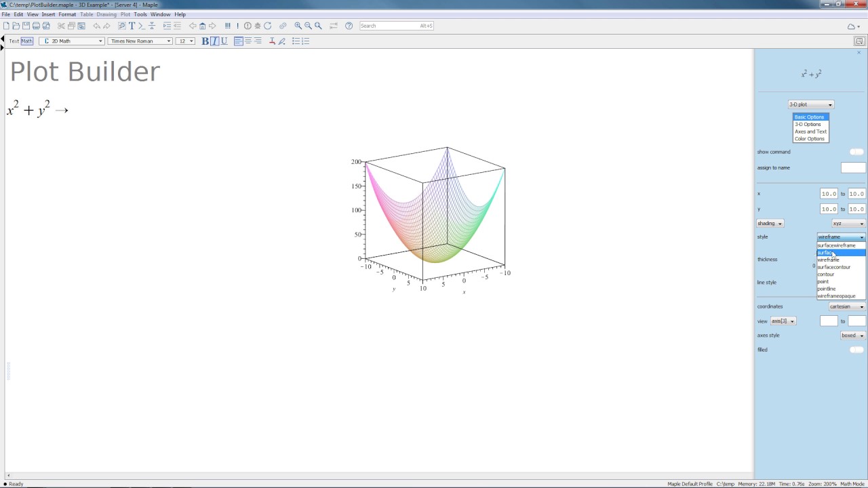
Task: Click the debug bug icon
Action: (x=258, y=26)
